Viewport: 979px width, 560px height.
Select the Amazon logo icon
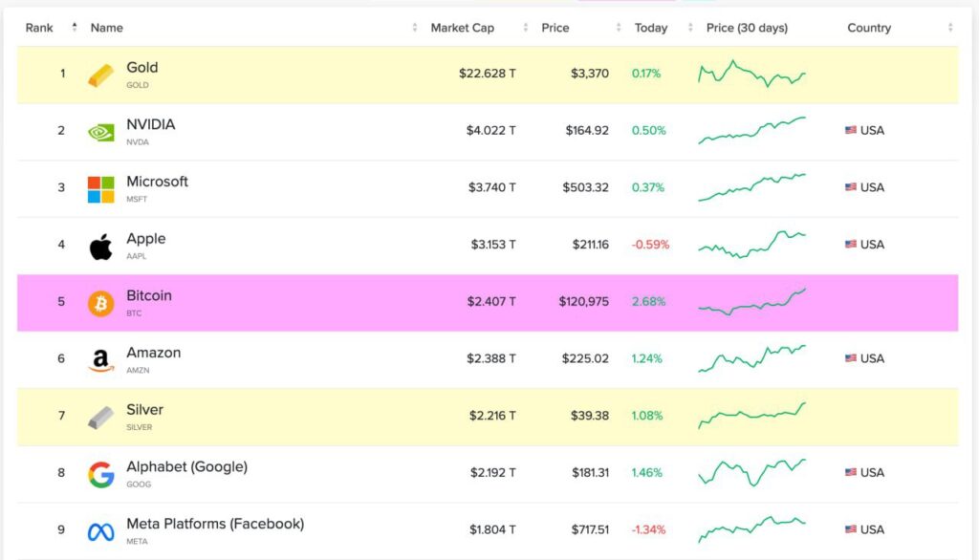(101, 358)
